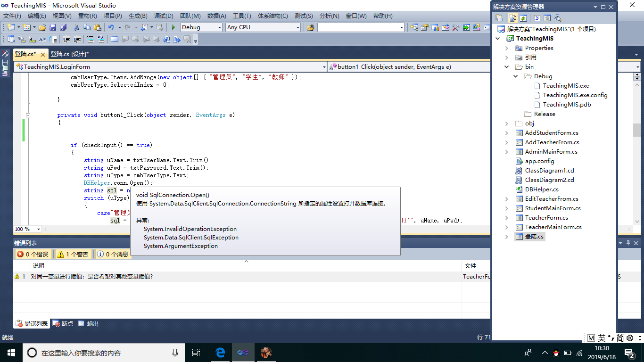Comment out the selected lines icon
Image resolution: width=644 pixels, height=362 pixels.
point(91,39)
